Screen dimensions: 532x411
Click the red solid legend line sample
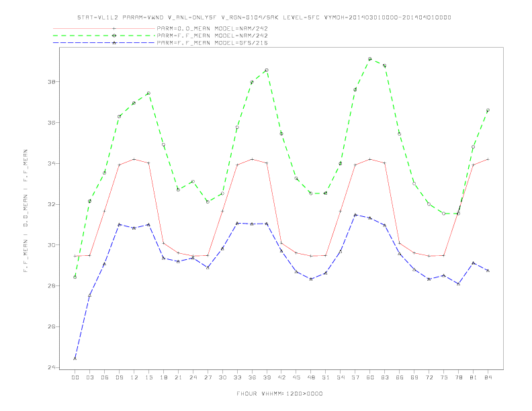(104, 28)
